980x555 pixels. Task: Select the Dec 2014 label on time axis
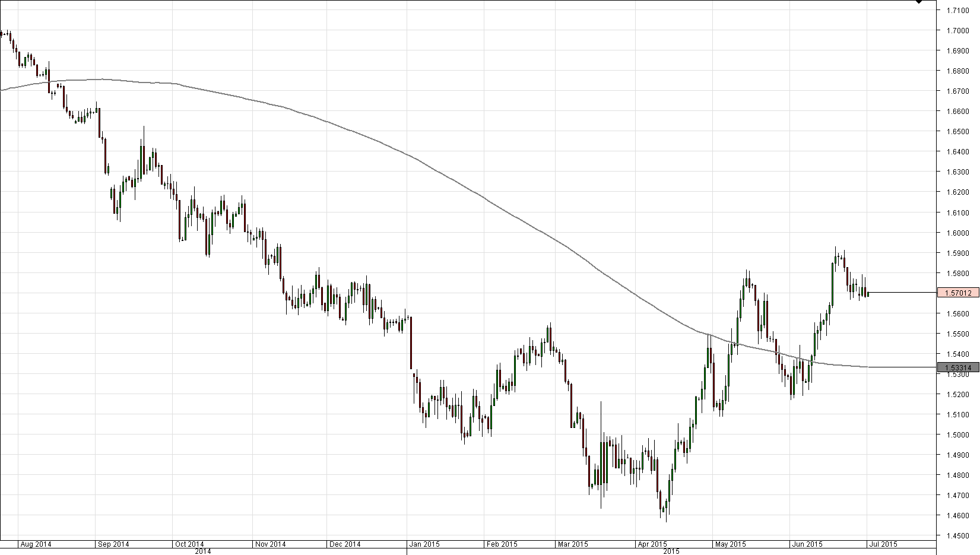(345, 544)
